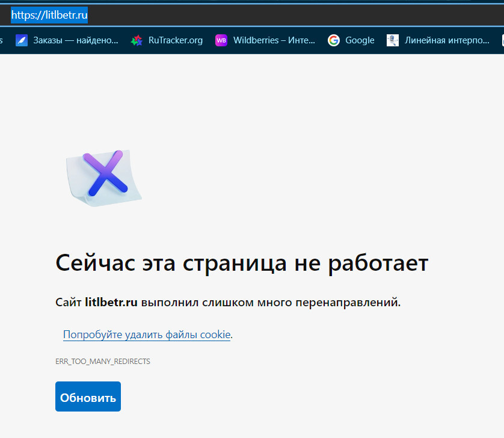The height and width of the screenshot is (438, 504).
Task: Open the Wildberries – Инте... bookmark label
Action: [x=274, y=40]
